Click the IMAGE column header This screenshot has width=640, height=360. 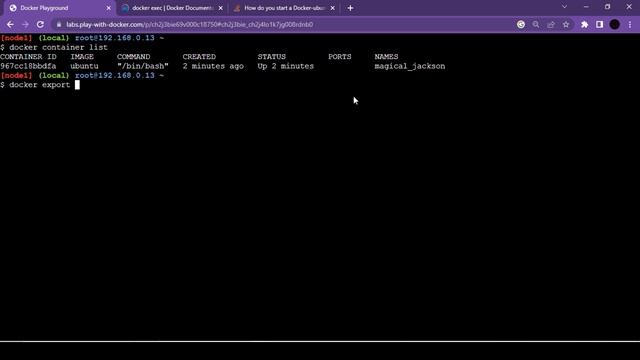pyautogui.click(x=82, y=57)
